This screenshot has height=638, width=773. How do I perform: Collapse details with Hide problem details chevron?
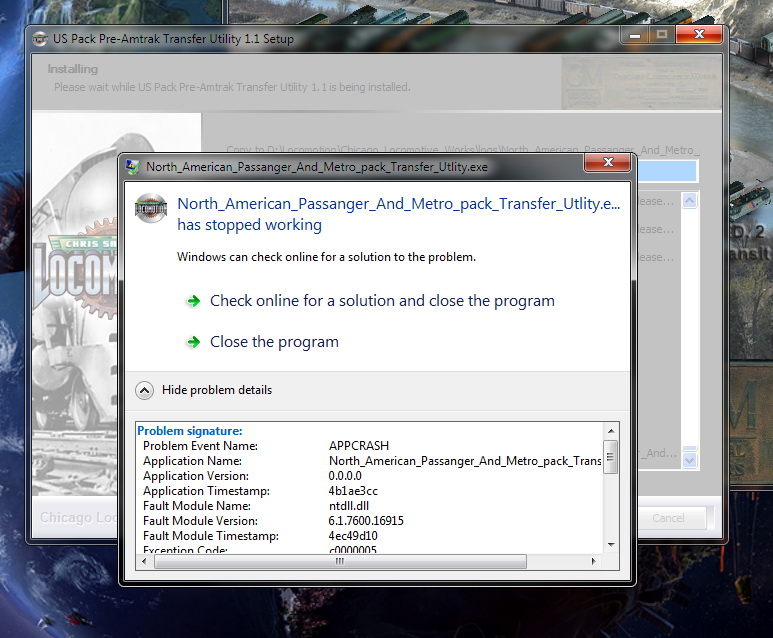(x=144, y=390)
